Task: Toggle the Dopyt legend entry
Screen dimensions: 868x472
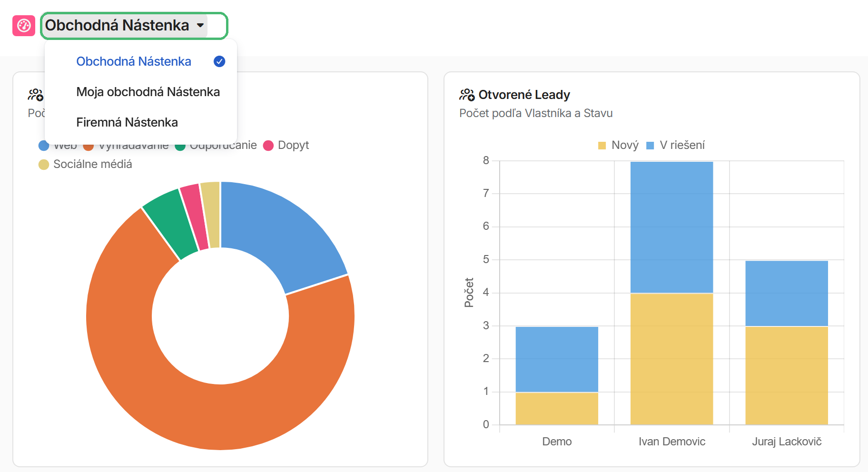Action: [286, 145]
